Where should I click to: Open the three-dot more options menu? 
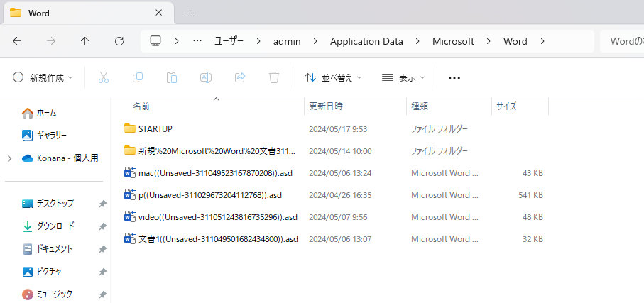click(x=454, y=77)
